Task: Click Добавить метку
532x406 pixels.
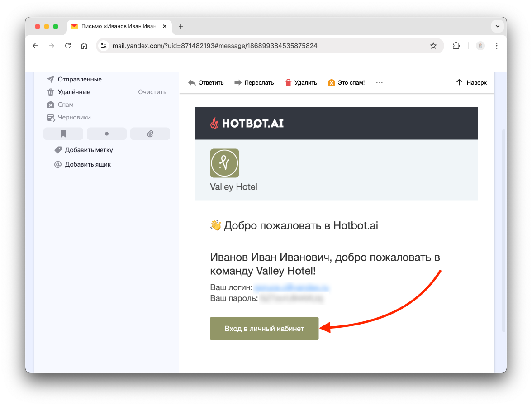Action: [84, 150]
